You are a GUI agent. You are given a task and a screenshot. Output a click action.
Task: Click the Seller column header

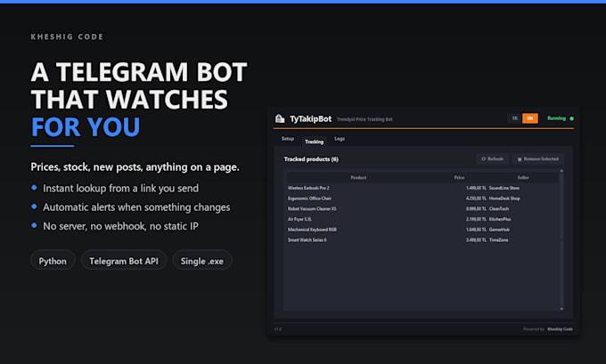click(523, 178)
